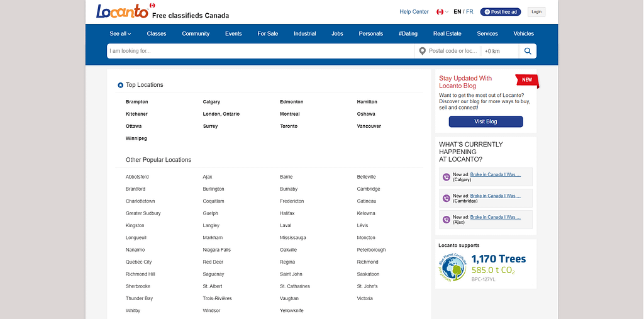Click the search magnifier icon
Screen dimensions: 644x319
[528, 51]
